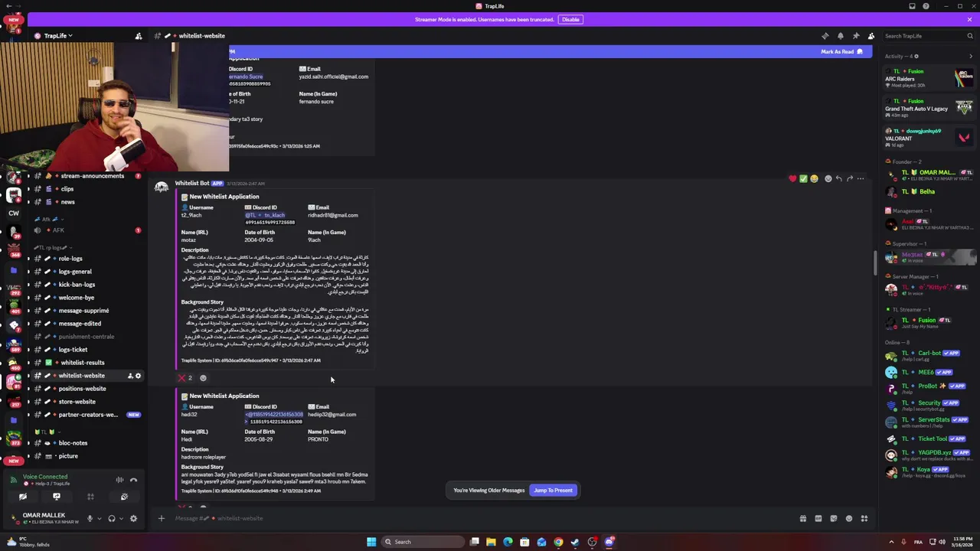This screenshot has height=551, width=980.
Task: Click plus attach button in message bar
Action: click(162, 519)
